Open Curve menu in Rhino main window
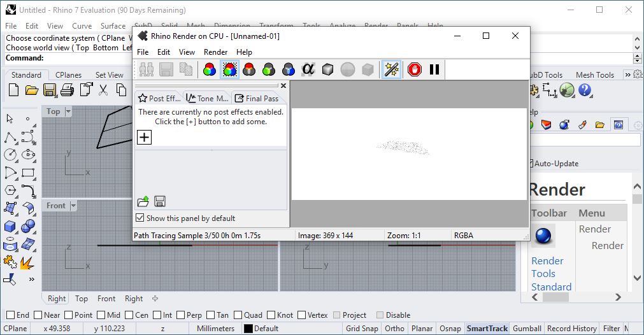 pyautogui.click(x=82, y=26)
